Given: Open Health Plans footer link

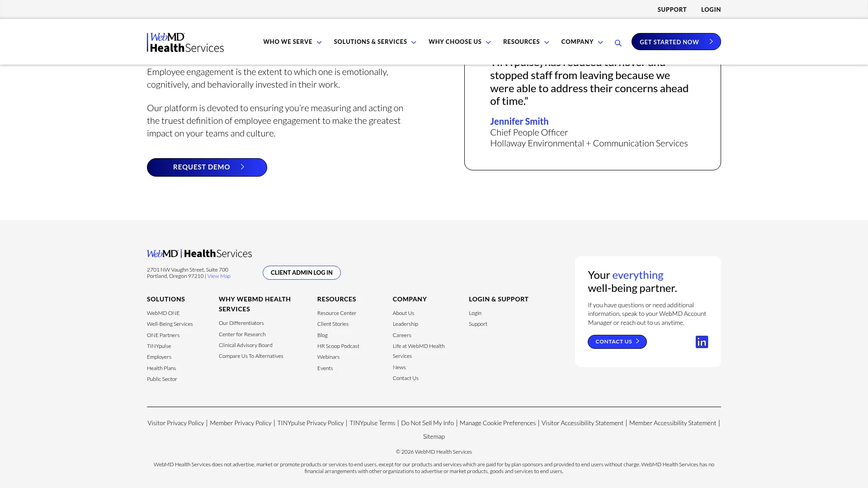Looking at the screenshot, I should pos(161,368).
